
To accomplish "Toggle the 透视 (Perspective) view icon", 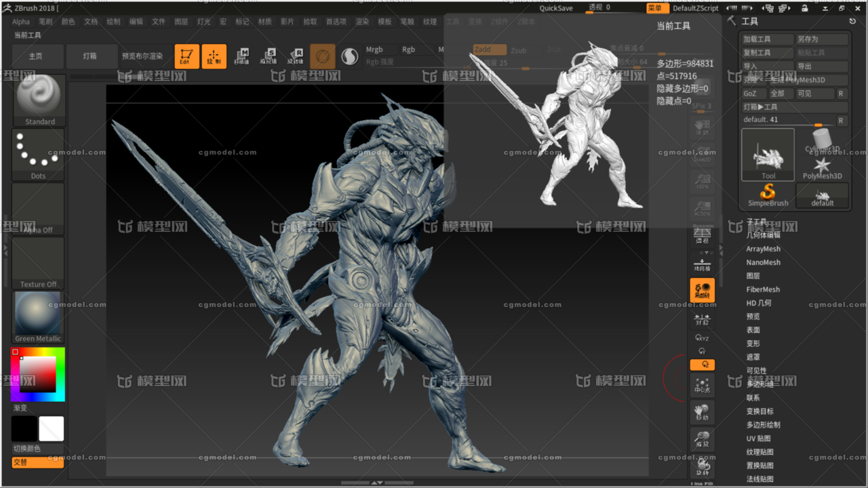I will [x=702, y=236].
